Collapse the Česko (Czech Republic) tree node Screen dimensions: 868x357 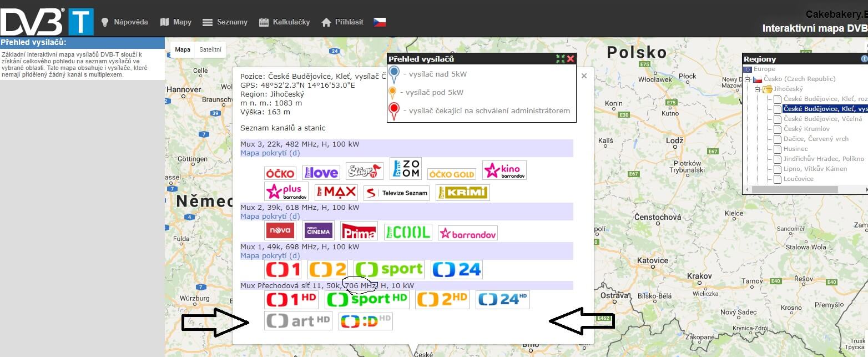click(x=748, y=79)
